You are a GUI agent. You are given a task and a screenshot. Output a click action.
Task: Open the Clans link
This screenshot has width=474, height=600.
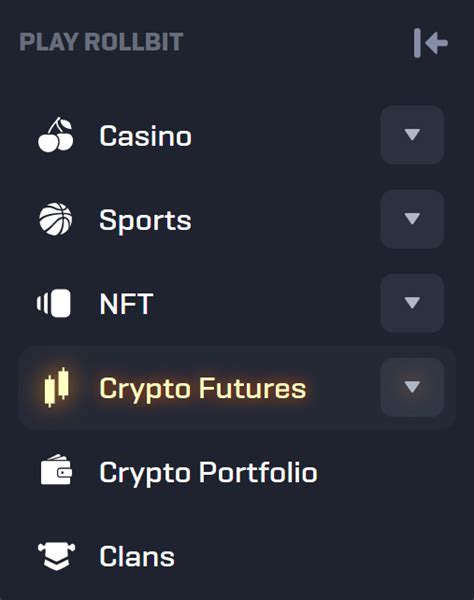[x=137, y=557]
